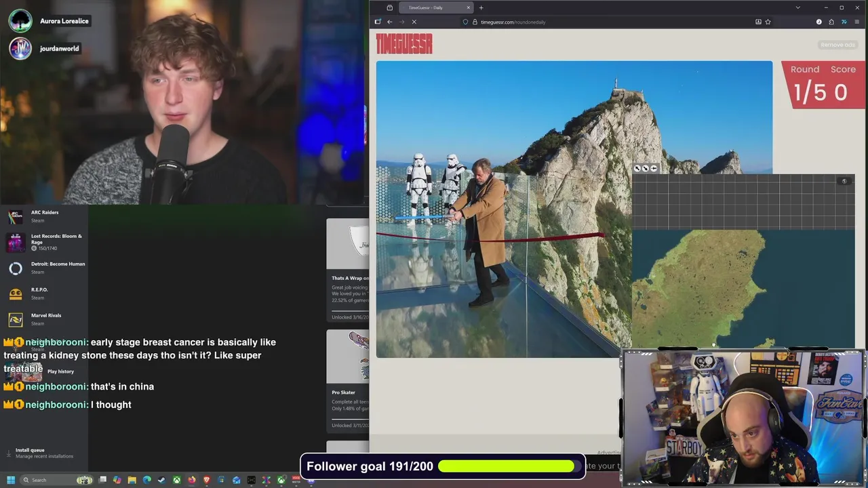Click the taskbar Search box
The image size is (868, 488).
tap(56, 480)
